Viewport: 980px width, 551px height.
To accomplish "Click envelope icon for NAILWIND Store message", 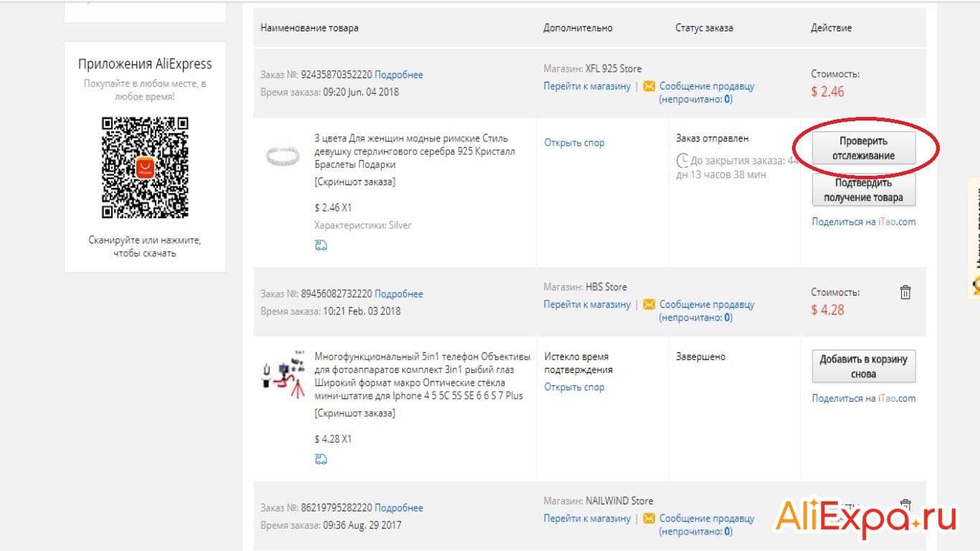I will 649,518.
